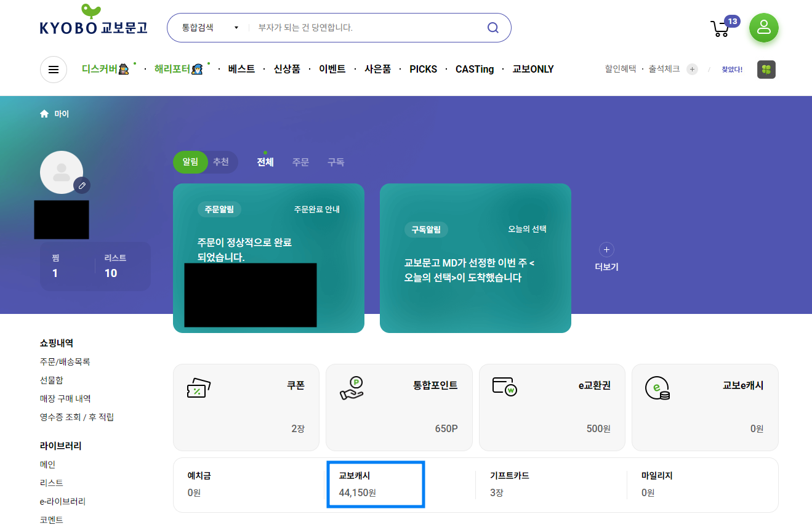Image resolution: width=812 pixels, height=530 pixels.
Task: Click the 교보e캐시 coin icon
Action: pyautogui.click(x=657, y=388)
